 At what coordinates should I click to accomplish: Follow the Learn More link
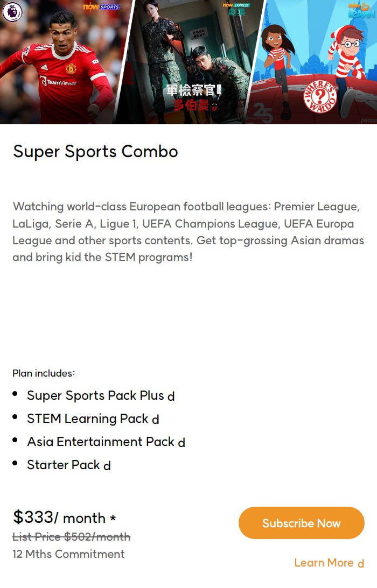[324, 563]
